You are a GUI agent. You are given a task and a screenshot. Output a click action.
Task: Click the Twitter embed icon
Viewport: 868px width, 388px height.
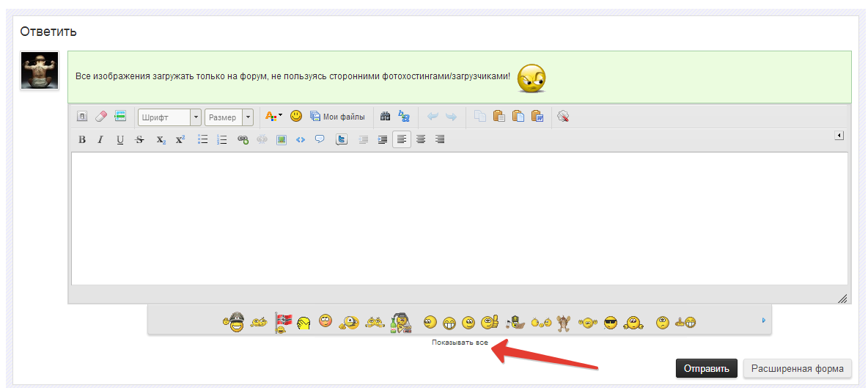point(342,139)
